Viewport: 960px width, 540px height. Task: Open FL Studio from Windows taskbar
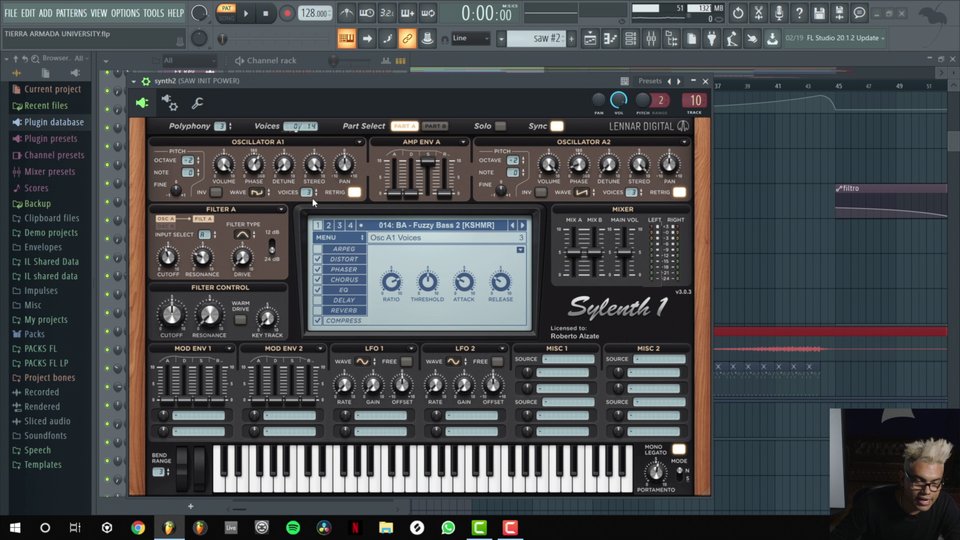pos(168,527)
